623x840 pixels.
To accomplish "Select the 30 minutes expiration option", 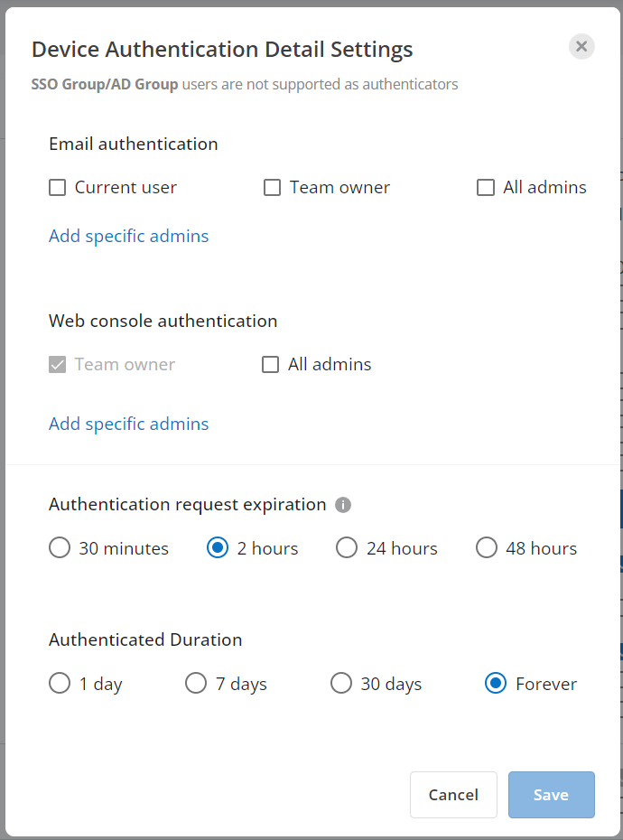I will pyautogui.click(x=59, y=547).
